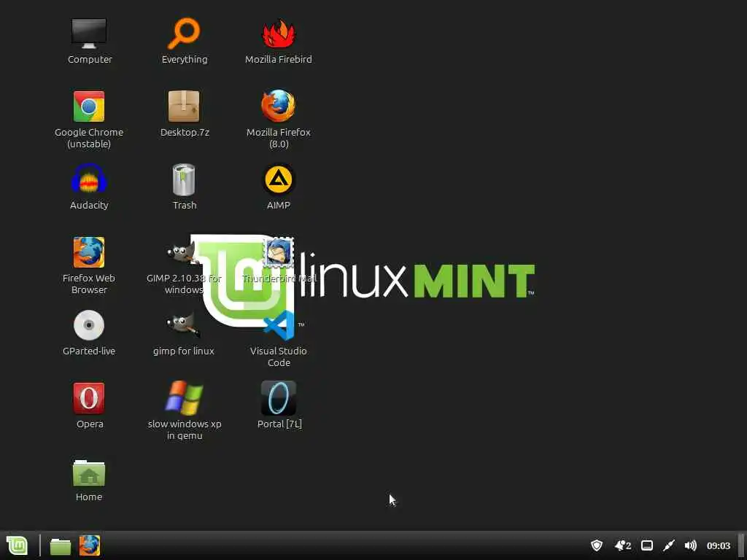Select the Thunderbird Mail stamp icon

pos(279,252)
